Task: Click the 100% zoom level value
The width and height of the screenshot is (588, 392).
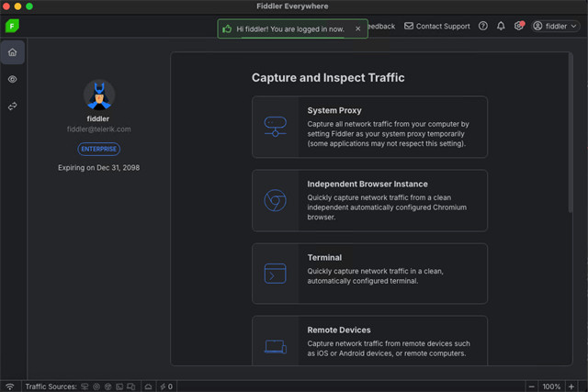Action: 551,386
